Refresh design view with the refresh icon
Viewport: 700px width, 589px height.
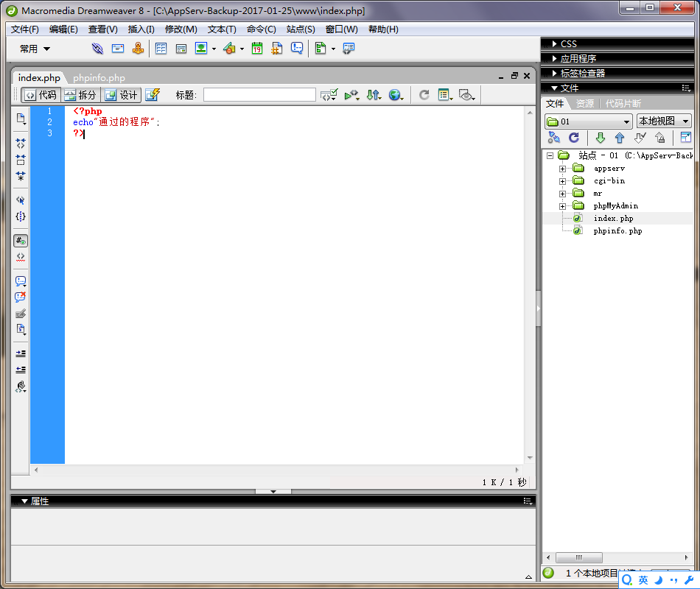pyautogui.click(x=424, y=94)
